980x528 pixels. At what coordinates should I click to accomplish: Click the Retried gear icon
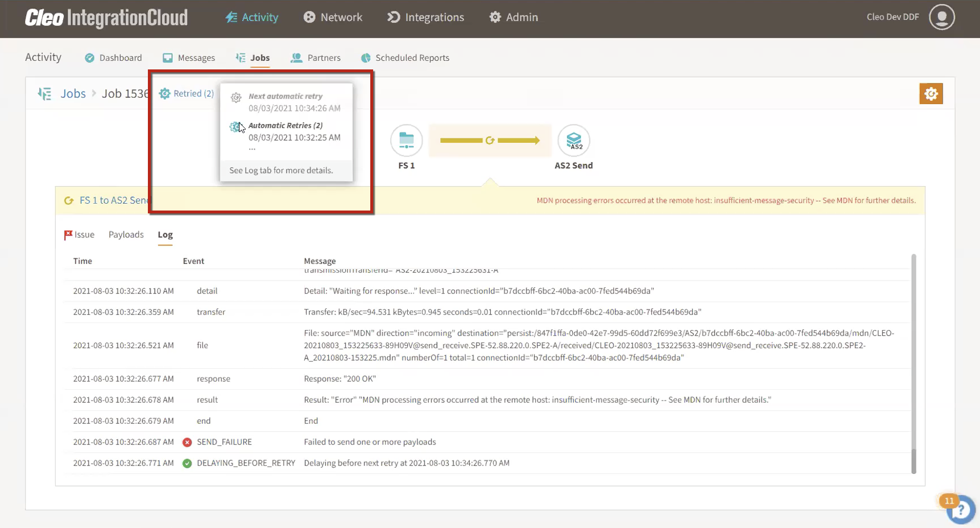[164, 93]
